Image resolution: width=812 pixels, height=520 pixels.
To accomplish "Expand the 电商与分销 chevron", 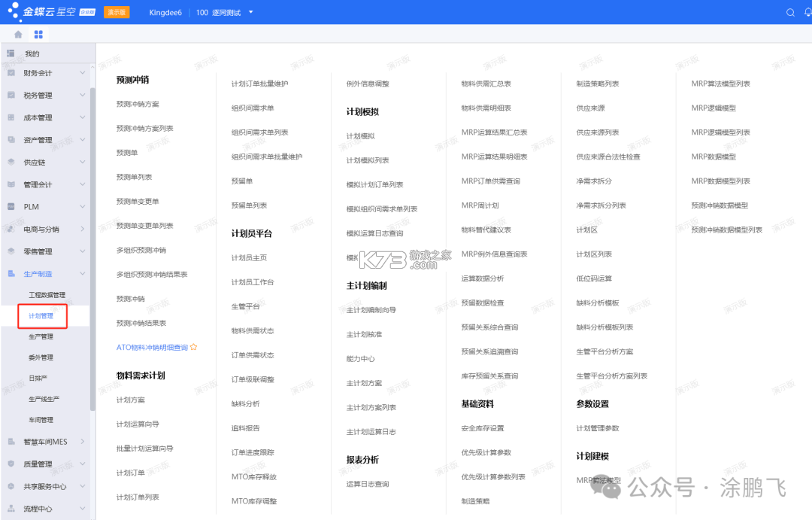I will [x=83, y=229].
